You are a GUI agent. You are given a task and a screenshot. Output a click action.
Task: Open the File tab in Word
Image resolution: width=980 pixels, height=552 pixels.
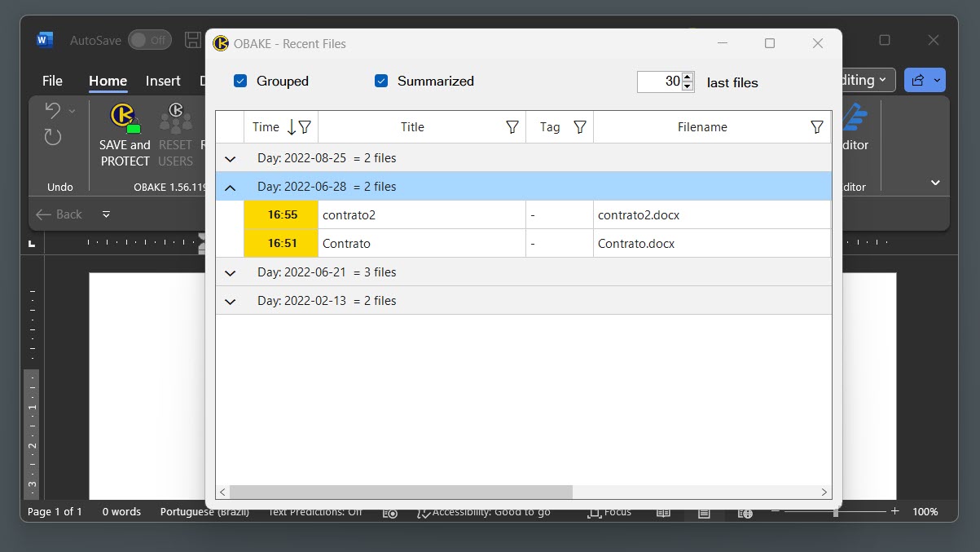click(x=52, y=81)
